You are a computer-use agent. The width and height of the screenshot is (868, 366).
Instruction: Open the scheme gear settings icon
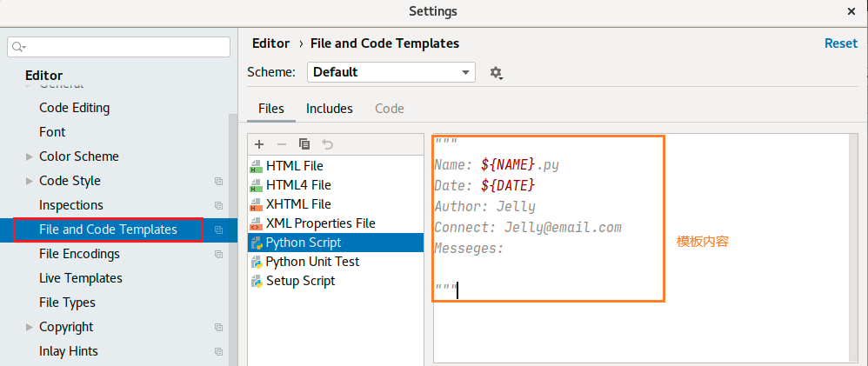coord(496,72)
